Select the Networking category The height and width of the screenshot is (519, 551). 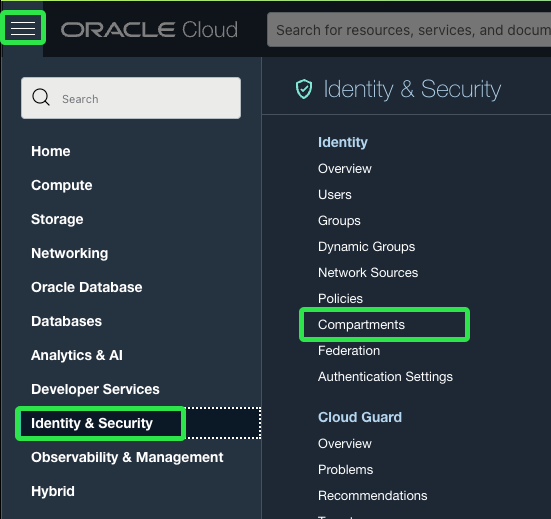pos(70,253)
